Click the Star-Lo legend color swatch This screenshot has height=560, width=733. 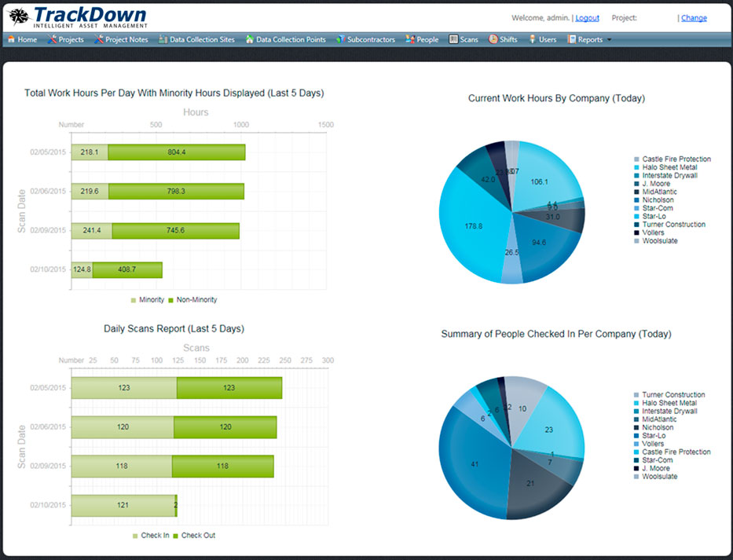click(636, 216)
